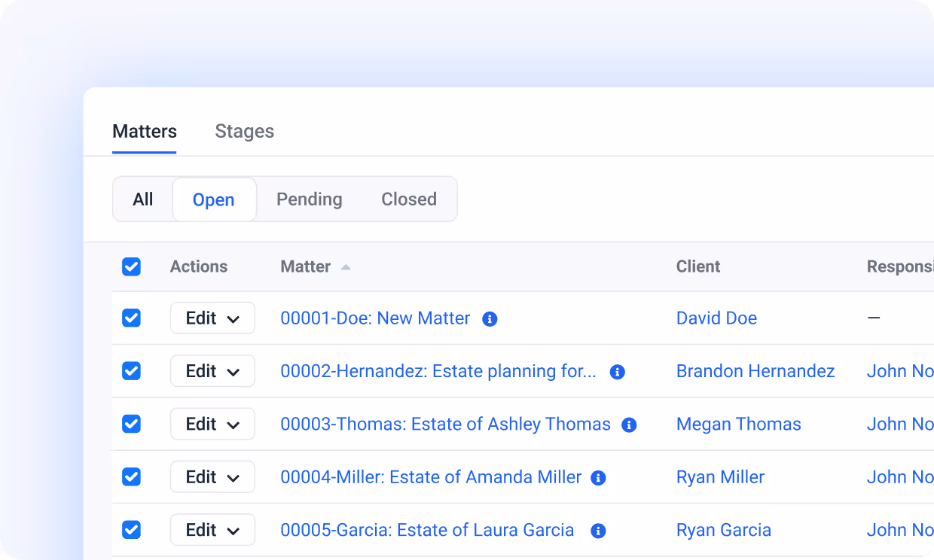934x560 pixels.
Task: Click responsible attorney in Ryan Miller row
Action: (x=900, y=477)
